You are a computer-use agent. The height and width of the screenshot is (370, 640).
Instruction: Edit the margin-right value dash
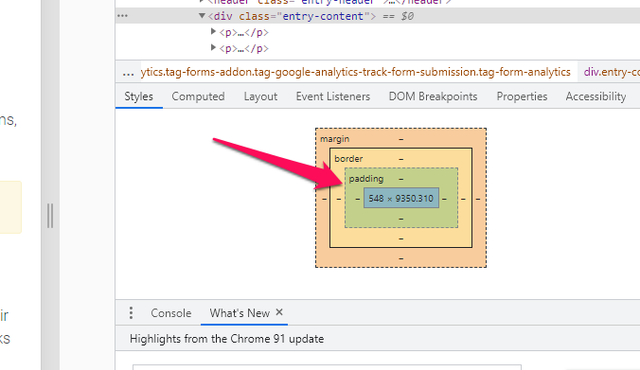tap(478, 199)
